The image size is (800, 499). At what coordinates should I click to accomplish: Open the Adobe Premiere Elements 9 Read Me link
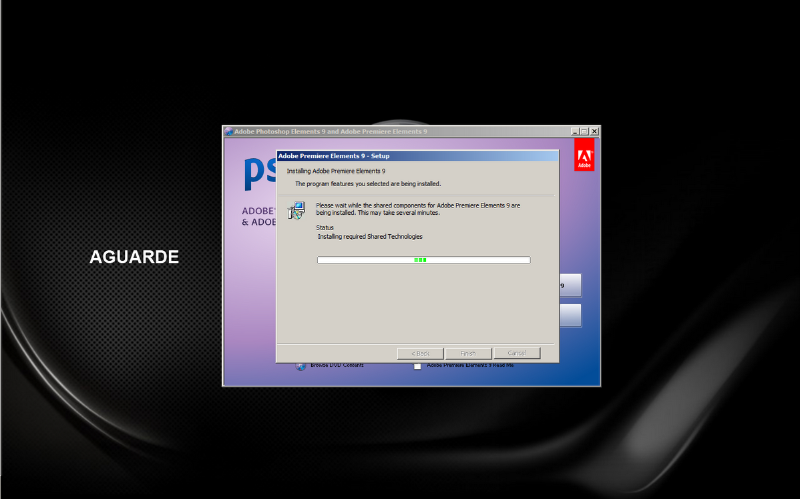(470, 365)
